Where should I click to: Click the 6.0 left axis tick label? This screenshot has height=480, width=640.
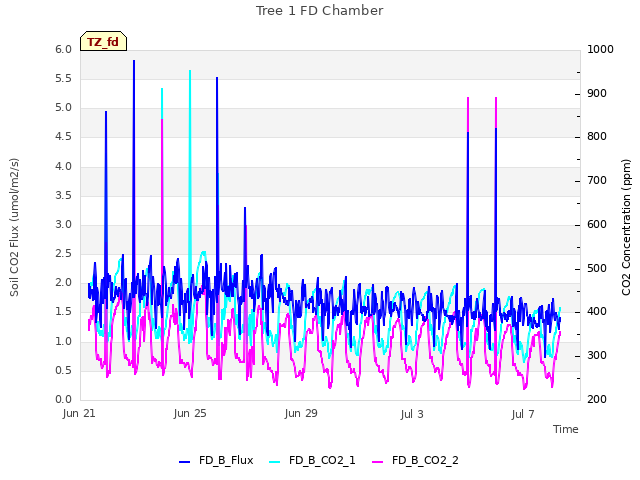click(63, 49)
